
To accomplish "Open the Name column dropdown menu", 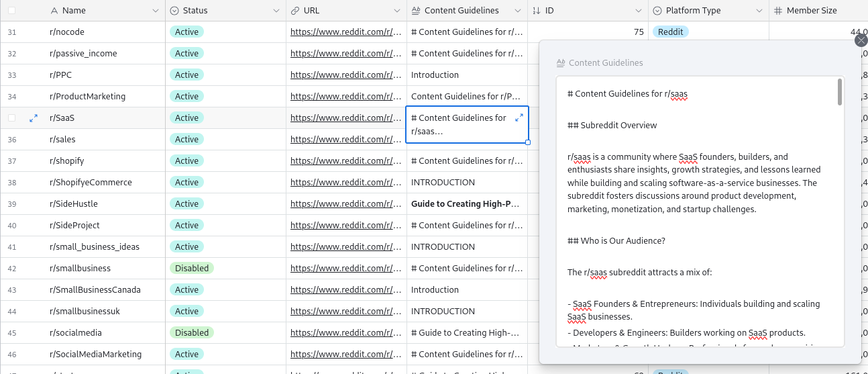I will tap(156, 11).
